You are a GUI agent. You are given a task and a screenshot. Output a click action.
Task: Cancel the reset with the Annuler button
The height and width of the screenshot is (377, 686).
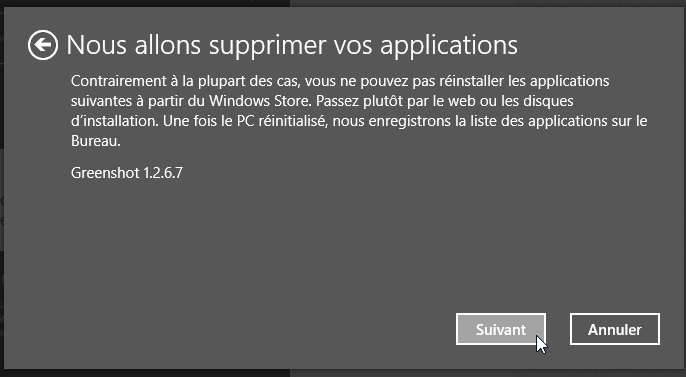tap(615, 329)
